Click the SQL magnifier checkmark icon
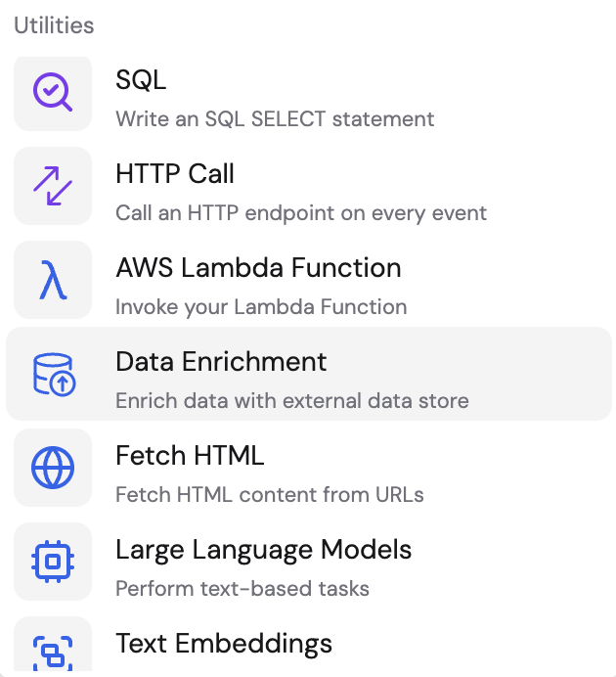The height and width of the screenshot is (677, 616). [x=53, y=92]
